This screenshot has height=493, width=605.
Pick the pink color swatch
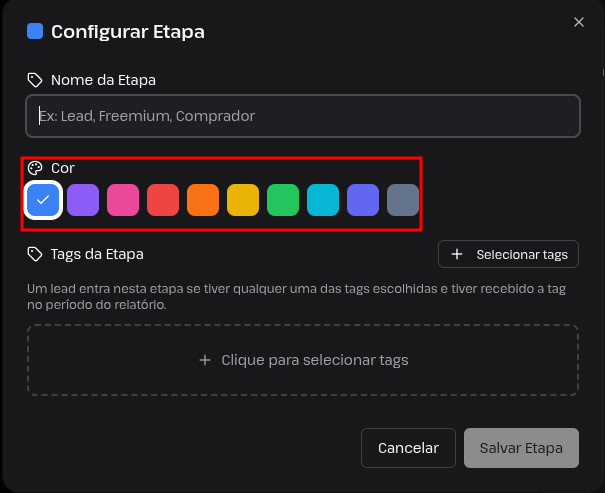[123, 200]
